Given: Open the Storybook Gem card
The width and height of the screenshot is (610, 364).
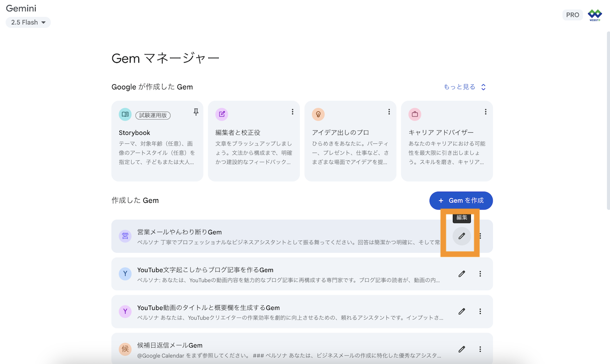Looking at the screenshot, I should (157, 141).
